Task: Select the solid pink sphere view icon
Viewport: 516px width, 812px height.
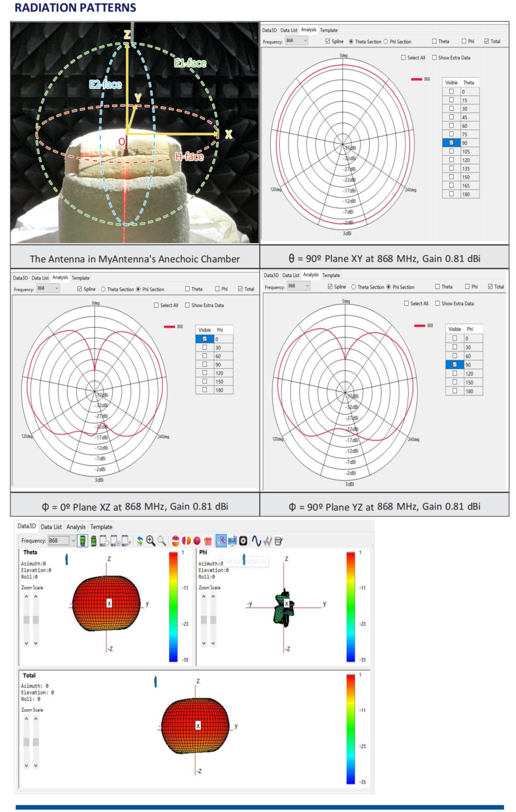Action: [197, 541]
